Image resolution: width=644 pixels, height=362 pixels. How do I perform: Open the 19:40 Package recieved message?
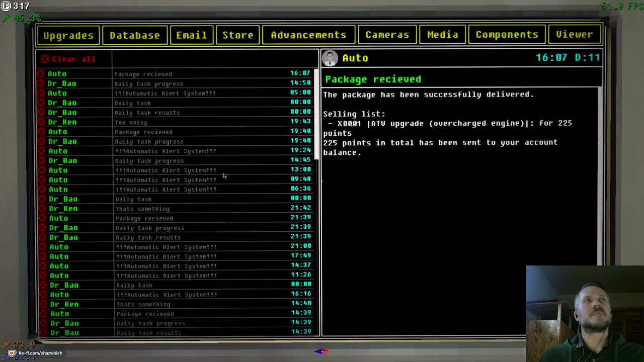(x=175, y=132)
